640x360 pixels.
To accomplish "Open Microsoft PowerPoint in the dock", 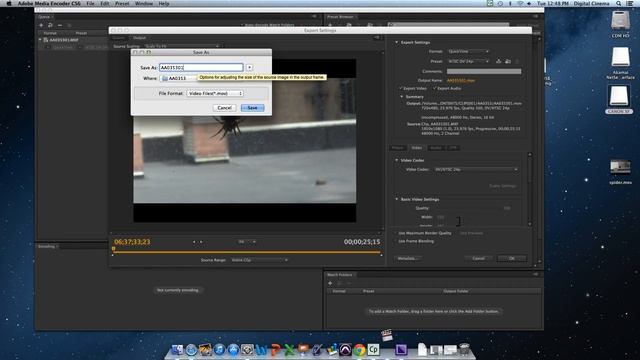I will point(276,350).
